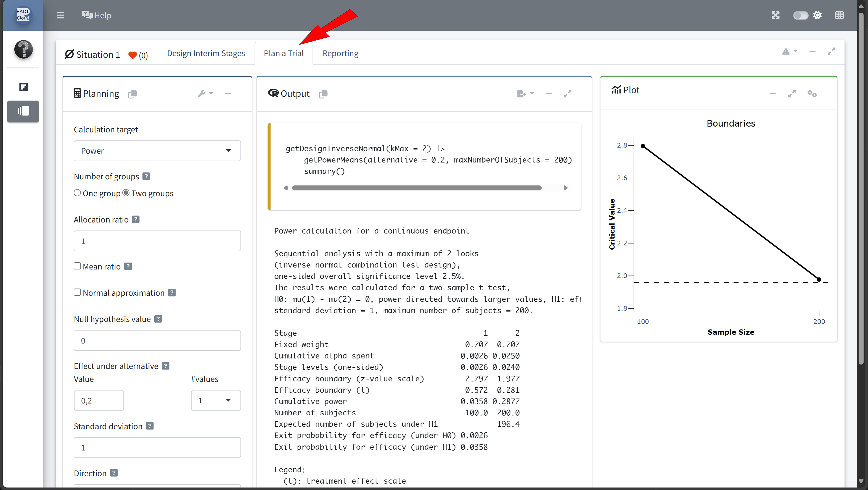
Task: Enable the Mean ratio checkbox
Action: (x=78, y=266)
